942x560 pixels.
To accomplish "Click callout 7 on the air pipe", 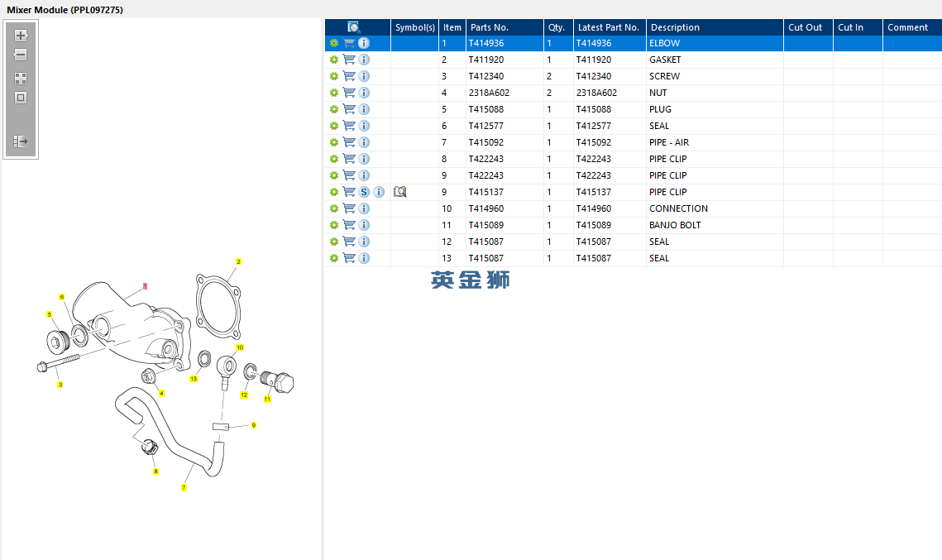I will [184, 487].
